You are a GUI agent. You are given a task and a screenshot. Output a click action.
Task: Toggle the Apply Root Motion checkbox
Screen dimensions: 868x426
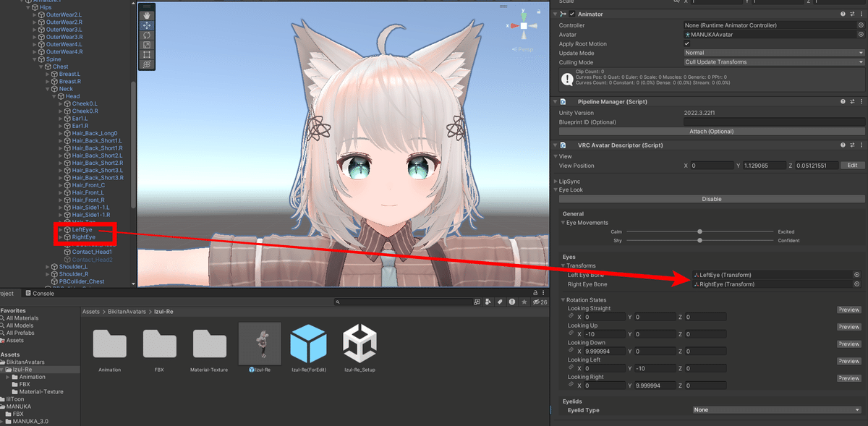click(x=686, y=43)
